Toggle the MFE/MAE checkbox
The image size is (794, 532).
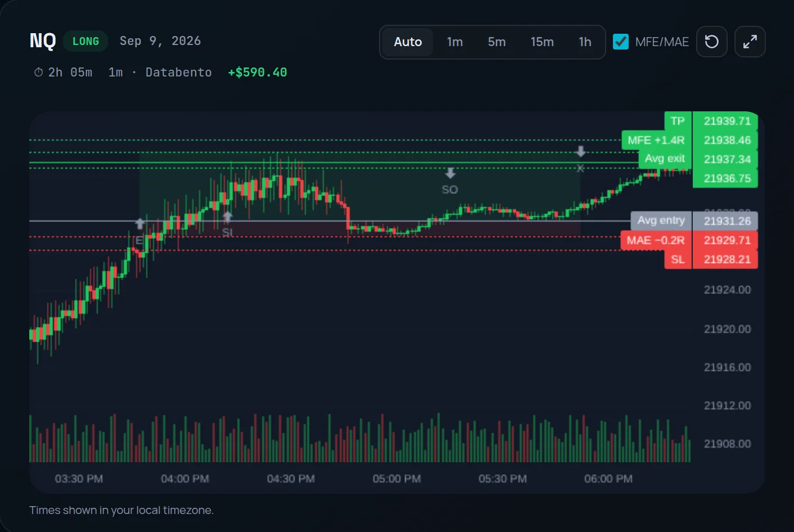621,42
